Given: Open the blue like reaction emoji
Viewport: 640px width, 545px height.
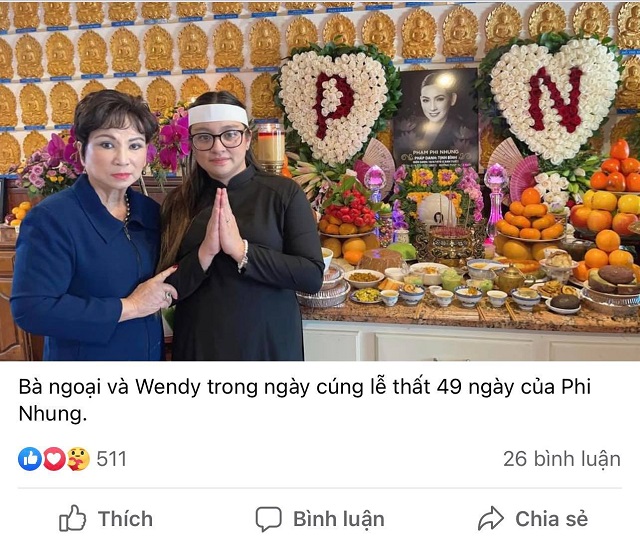Looking at the screenshot, I should tap(30, 459).
